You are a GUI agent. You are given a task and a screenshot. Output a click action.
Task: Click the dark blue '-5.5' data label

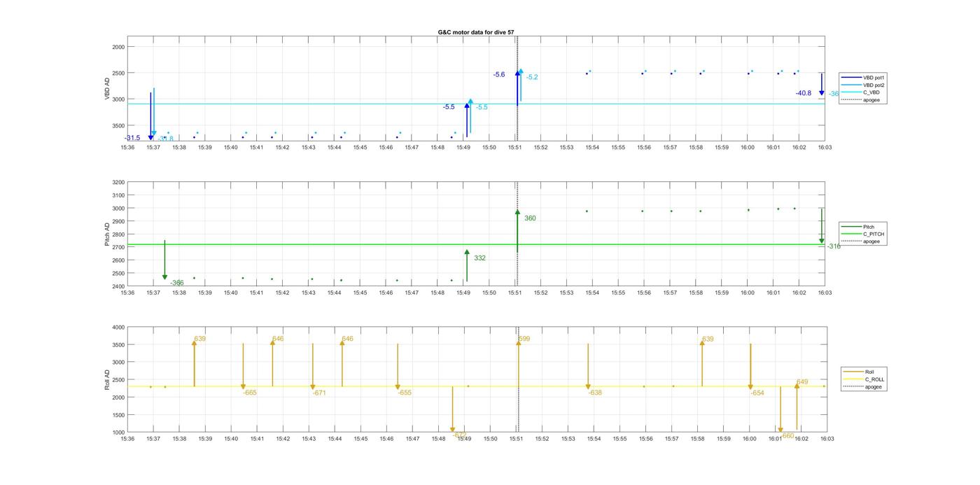pyautogui.click(x=449, y=107)
